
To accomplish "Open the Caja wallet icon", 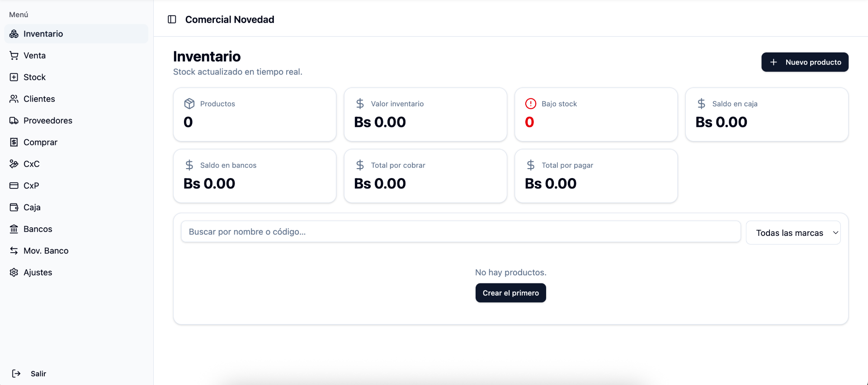I will click(14, 207).
